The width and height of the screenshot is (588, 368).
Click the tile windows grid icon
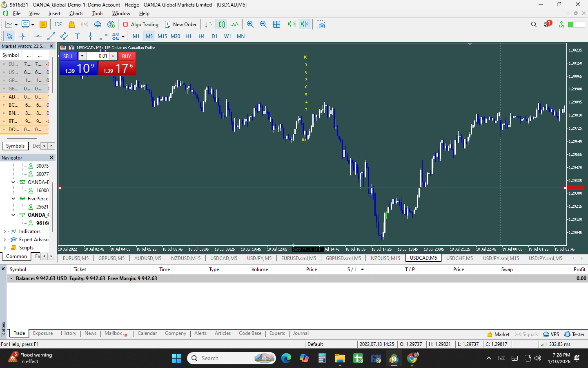point(276,25)
